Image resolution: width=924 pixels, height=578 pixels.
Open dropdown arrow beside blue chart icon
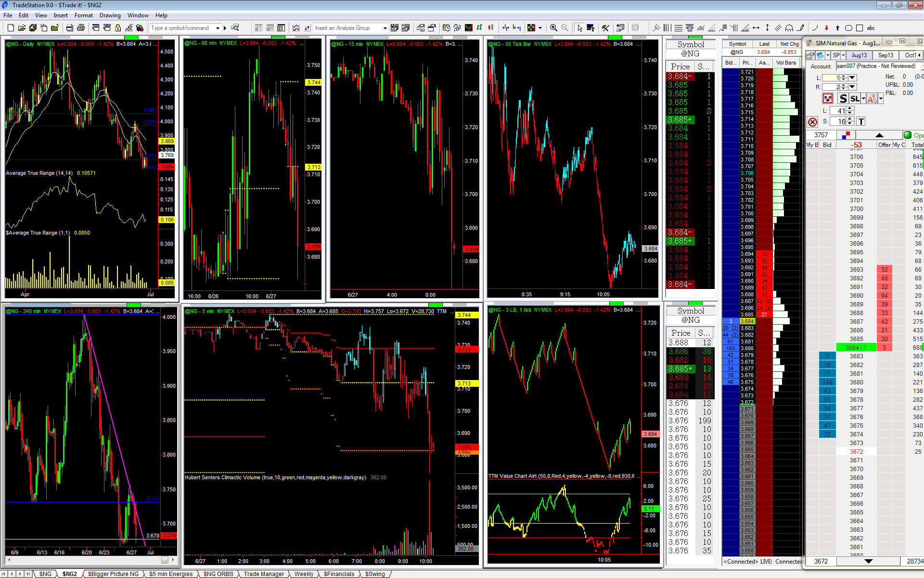828,55
